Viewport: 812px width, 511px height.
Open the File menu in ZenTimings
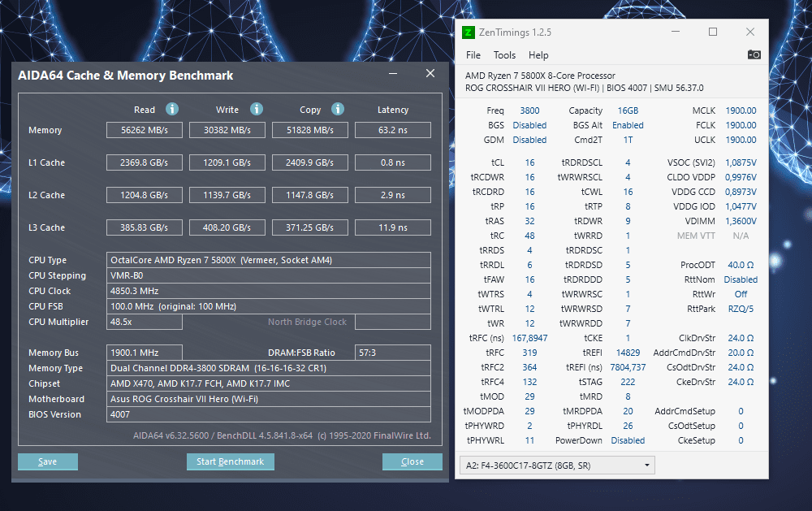tap(473, 55)
